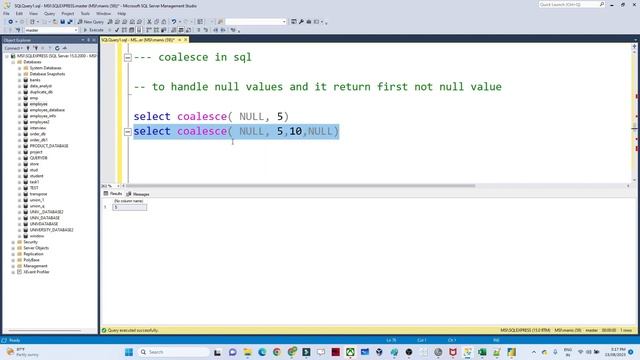This screenshot has height=360, width=640.
Task: Click the New Query toolbar button
Action: pyautogui.click(x=91, y=22)
